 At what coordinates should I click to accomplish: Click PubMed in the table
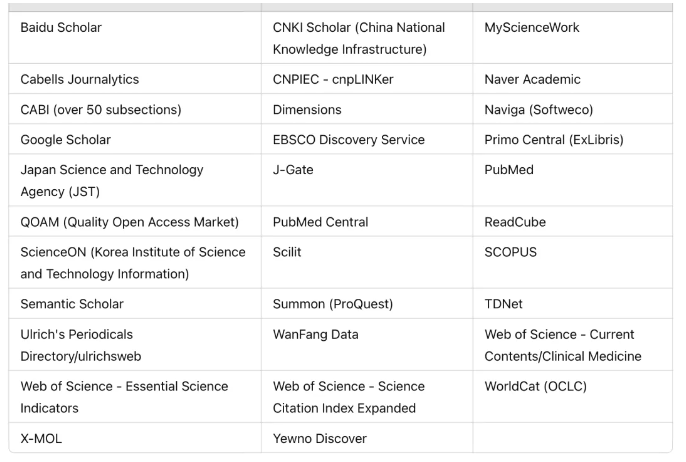509,170
